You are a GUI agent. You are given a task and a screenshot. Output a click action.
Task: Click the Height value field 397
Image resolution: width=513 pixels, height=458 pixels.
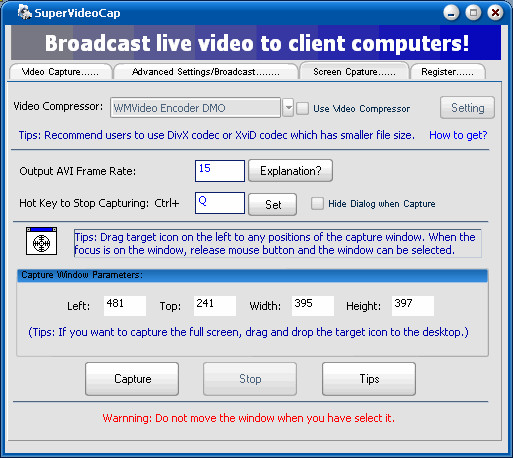(x=413, y=306)
